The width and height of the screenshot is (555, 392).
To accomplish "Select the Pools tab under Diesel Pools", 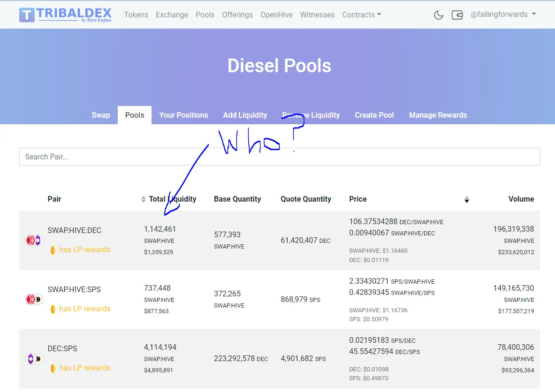I will [x=135, y=115].
